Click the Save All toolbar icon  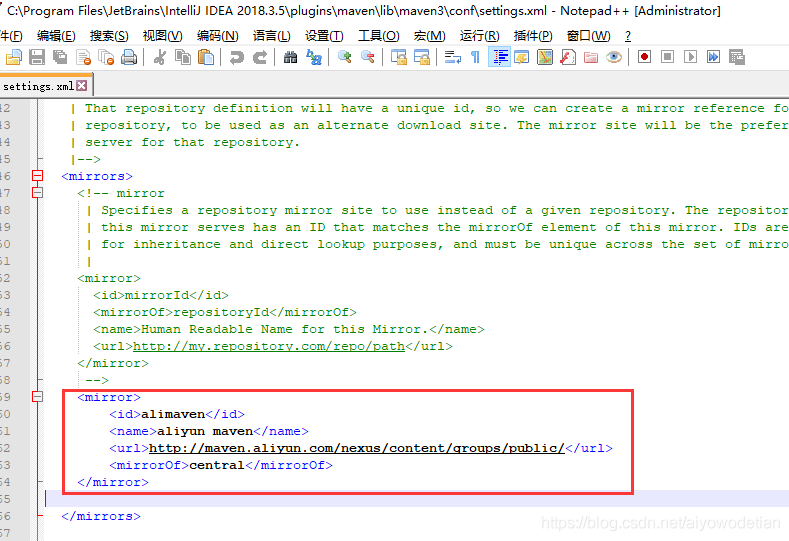tap(60, 57)
